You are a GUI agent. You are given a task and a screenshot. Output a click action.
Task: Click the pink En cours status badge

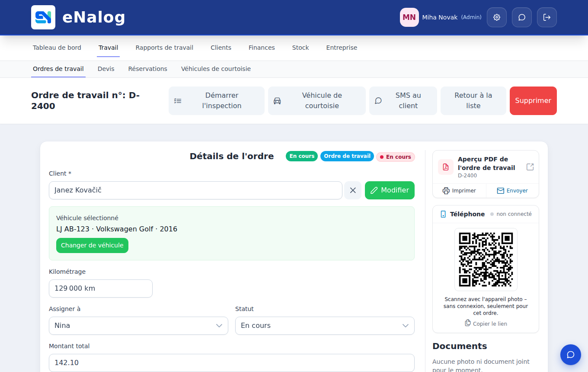tap(396, 157)
